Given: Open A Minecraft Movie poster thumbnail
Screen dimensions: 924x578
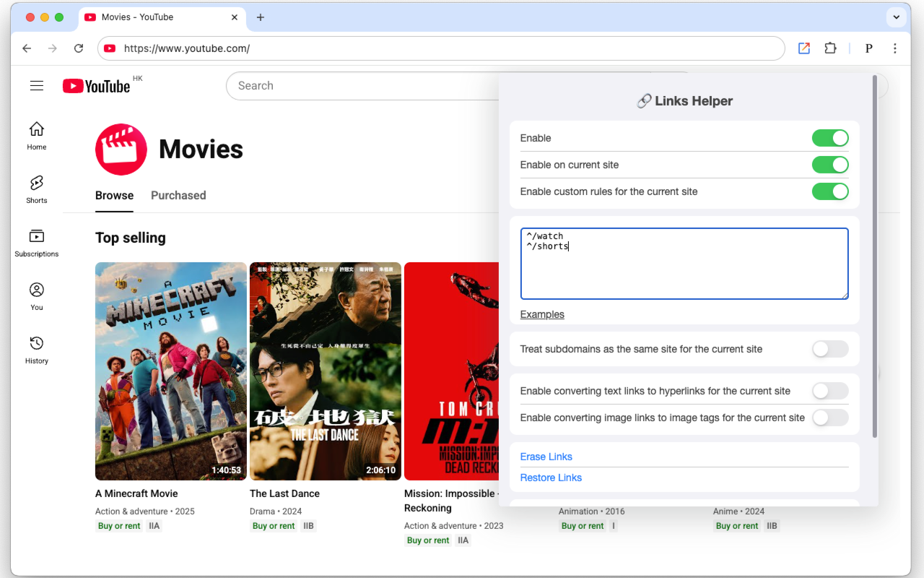Looking at the screenshot, I should (x=171, y=371).
